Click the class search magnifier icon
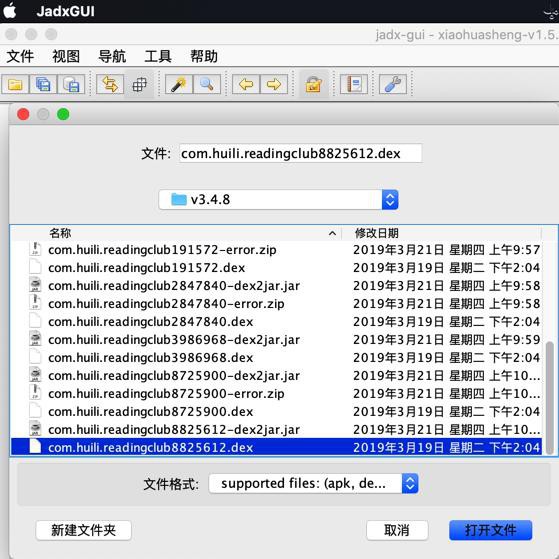The image size is (559, 559). coord(207,84)
